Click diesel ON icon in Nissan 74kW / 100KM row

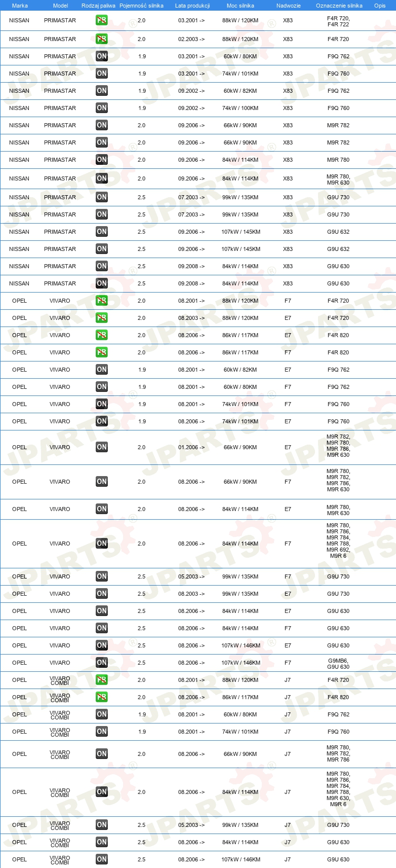click(102, 108)
